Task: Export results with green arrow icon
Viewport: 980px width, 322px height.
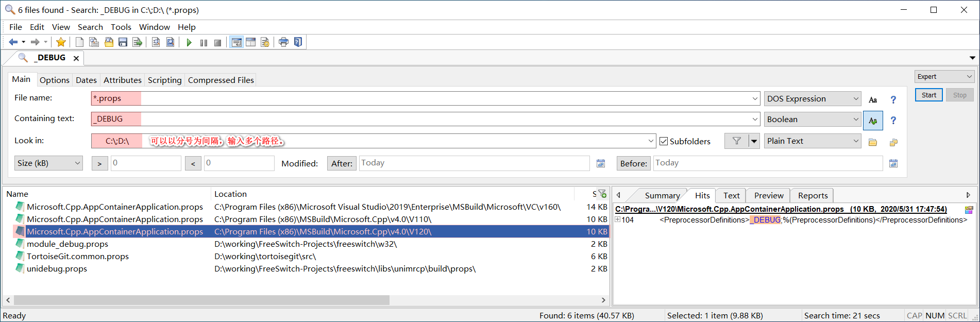Action: click(x=137, y=42)
